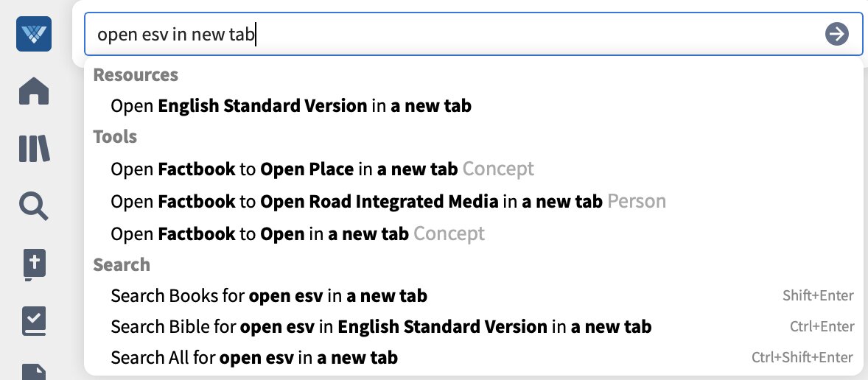Click the Logos app logo icon
868x380 pixels.
pos(34,34)
